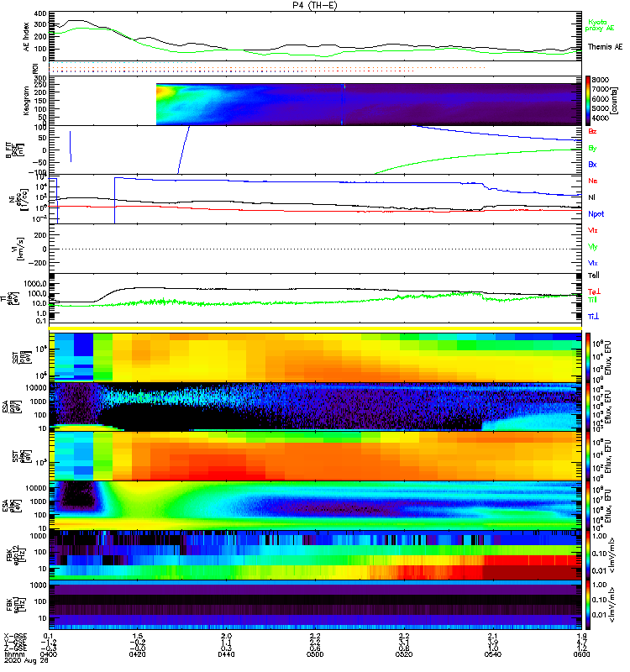Select the green Kyoto proxy AE legend label
Image resolution: width=630 pixels, height=672 pixels.
[x=600, y=25]
